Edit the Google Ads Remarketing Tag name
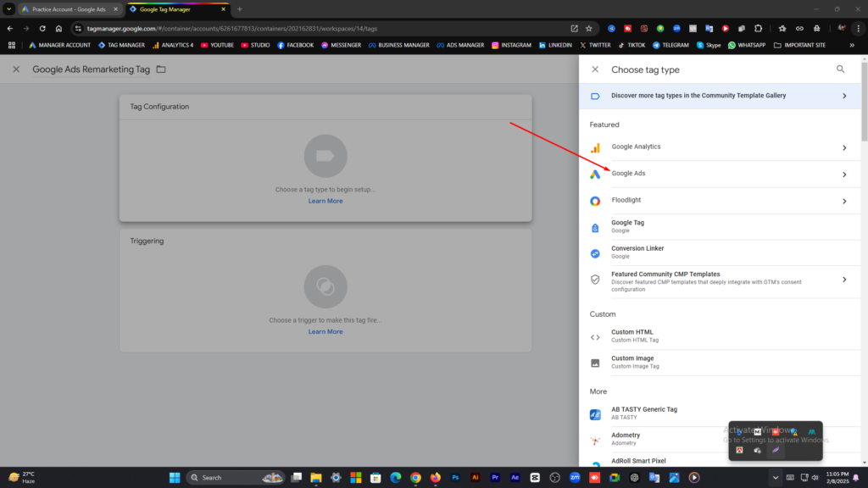This screenshot has width=868, height=488. [92, 69]
